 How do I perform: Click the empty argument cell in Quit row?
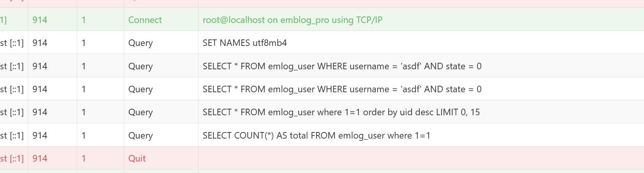coord(421,158)
